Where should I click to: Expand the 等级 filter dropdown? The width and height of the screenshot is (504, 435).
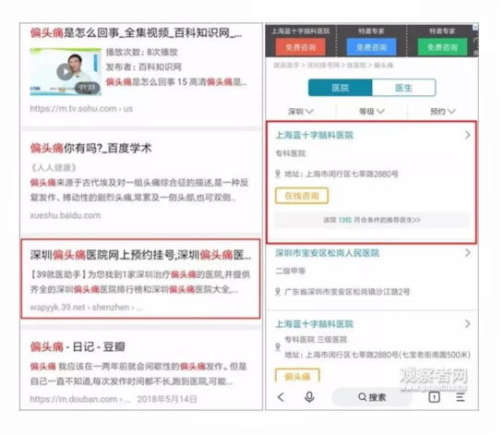(x=372, y=111)
